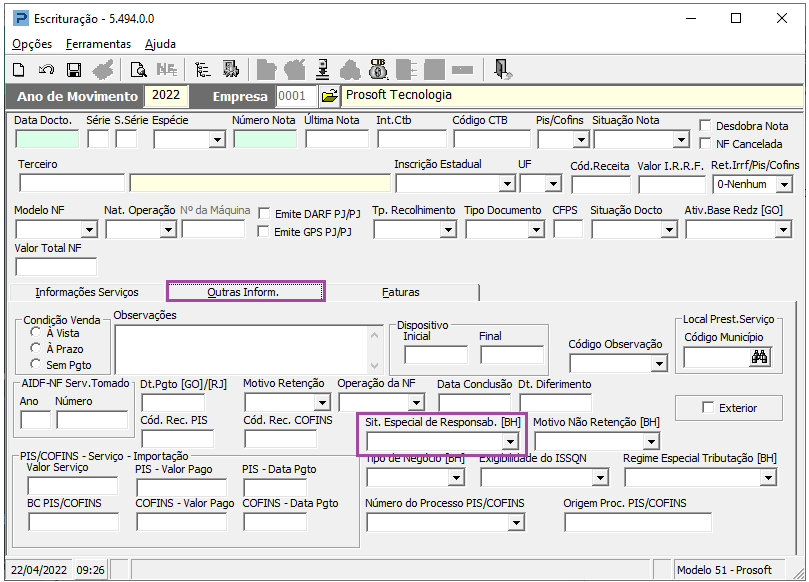Click the exit door toolbar icon
809x582 pixels.
503,69
